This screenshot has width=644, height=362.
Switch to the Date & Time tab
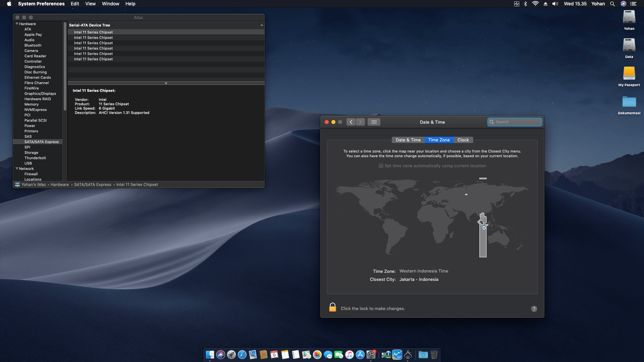pyautogui.click(x=408, y=140)
